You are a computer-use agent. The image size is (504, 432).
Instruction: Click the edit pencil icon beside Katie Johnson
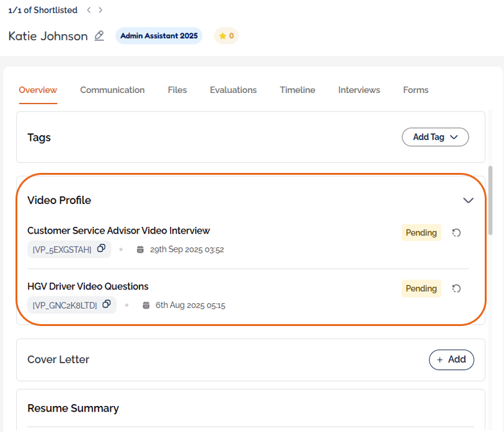tap(99, 36)
